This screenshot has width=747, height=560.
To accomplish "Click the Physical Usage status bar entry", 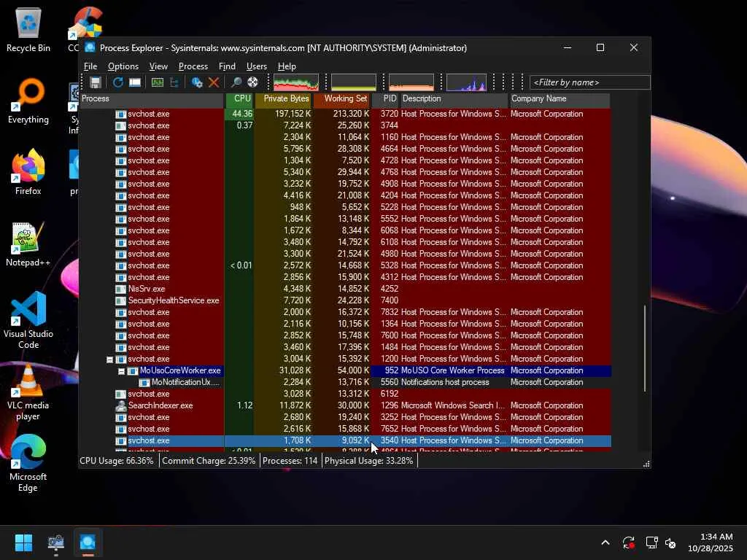I will (368, 461).
